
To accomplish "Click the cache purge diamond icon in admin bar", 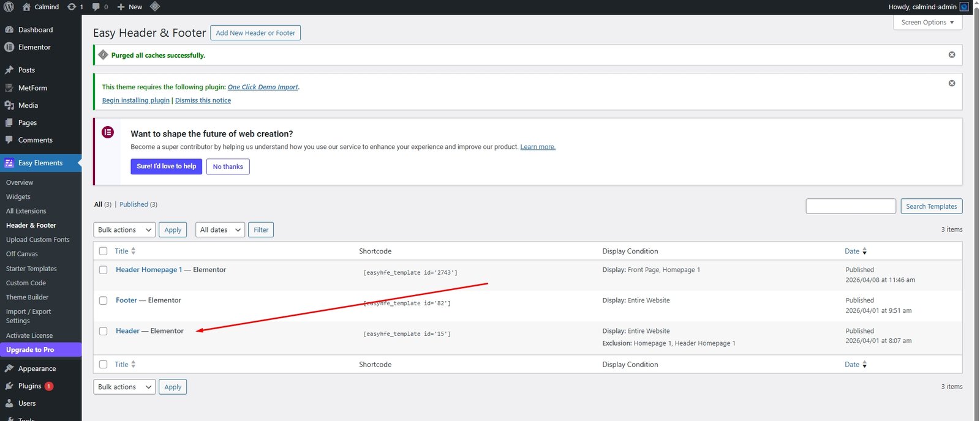I will 155,7.
